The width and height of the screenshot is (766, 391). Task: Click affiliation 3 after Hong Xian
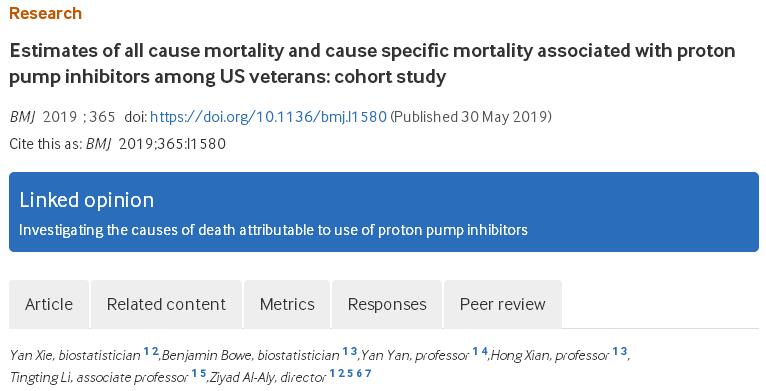[623, 351]
